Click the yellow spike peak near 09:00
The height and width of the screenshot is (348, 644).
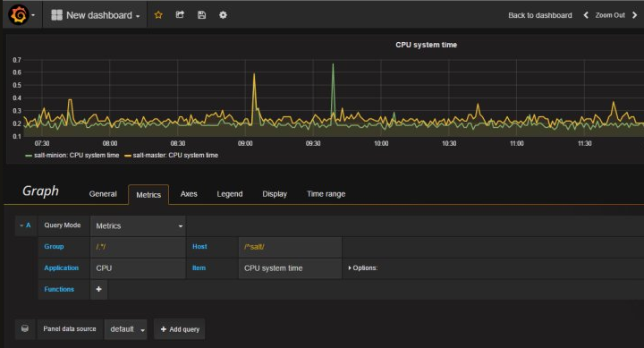pos(254,74)
